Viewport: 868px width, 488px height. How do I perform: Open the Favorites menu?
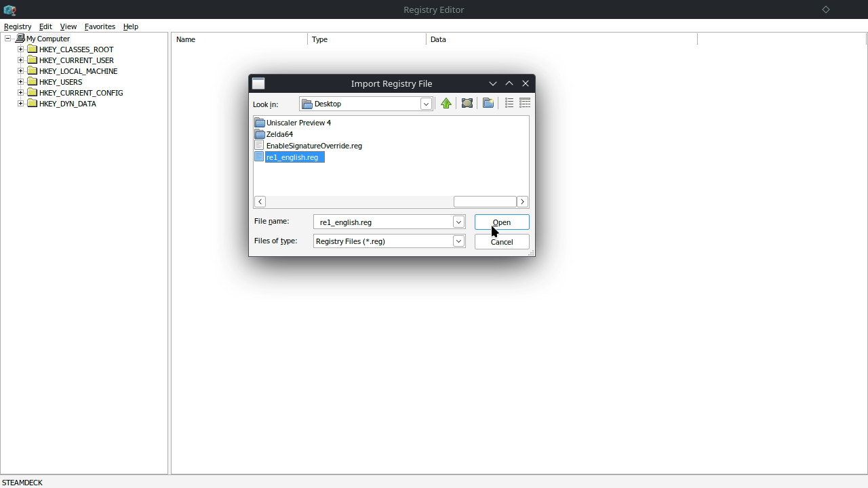100,26
